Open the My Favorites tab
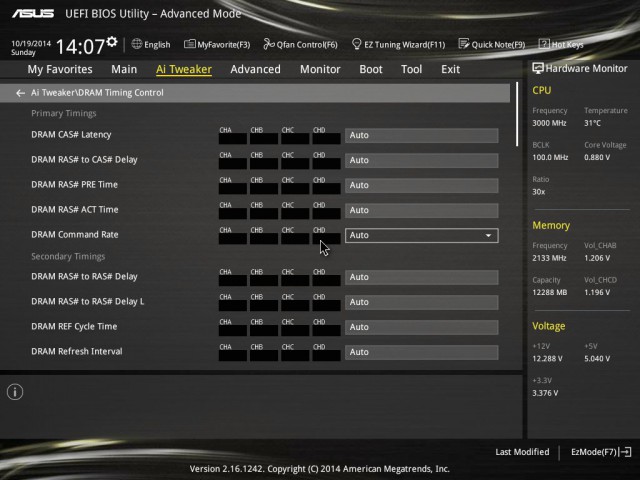This screenshot has width=640, height=480. (x=60, y=69)
